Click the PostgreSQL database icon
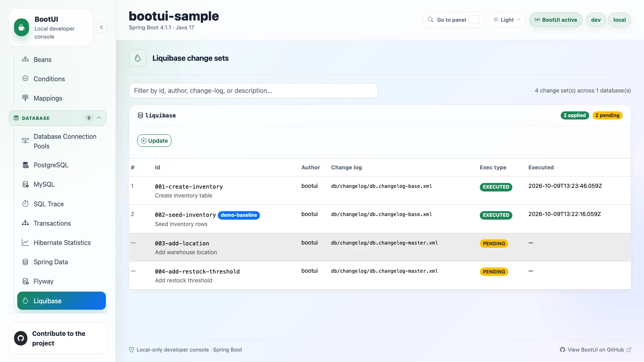This screenshot has width=644, height=362. (x=25, y=165)
